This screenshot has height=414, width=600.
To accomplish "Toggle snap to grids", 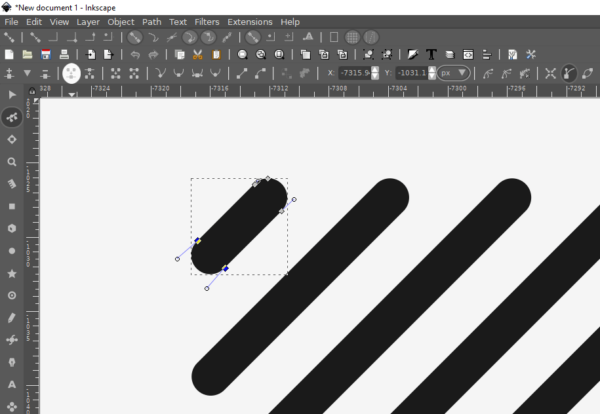I will [x=352, y=37].
